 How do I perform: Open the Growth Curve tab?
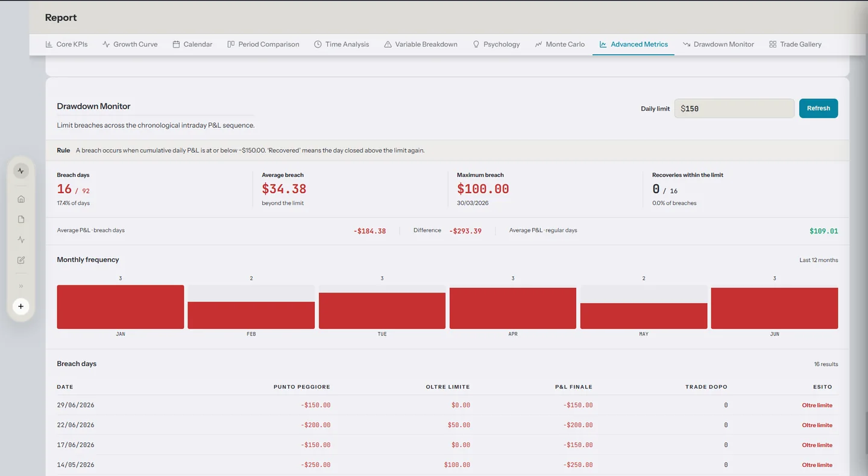tap(130, 44)
